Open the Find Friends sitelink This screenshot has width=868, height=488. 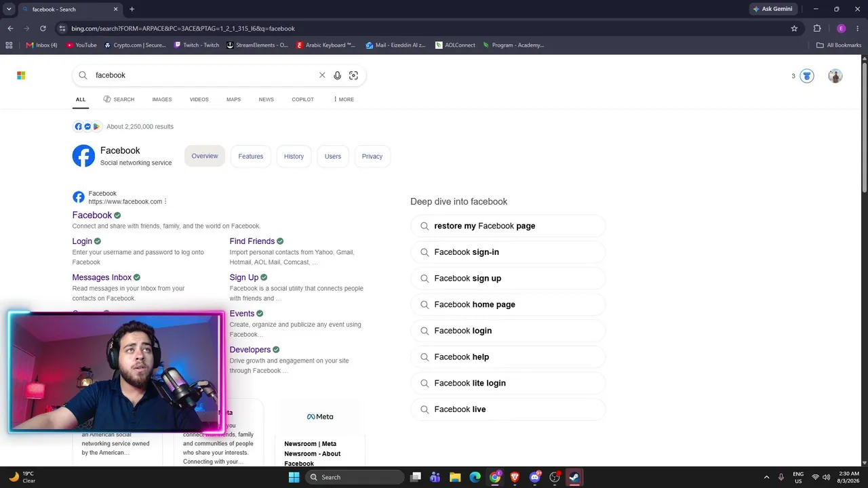point(252,241)
